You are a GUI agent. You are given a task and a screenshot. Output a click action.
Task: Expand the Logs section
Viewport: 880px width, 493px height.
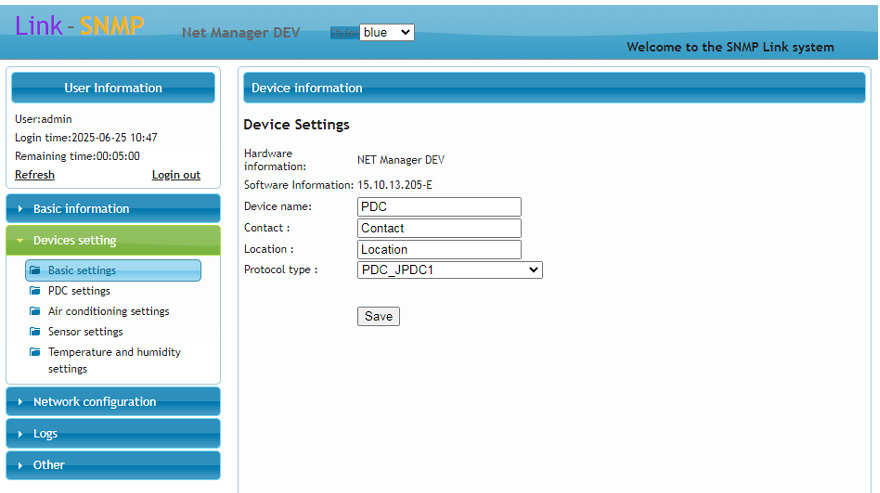(x=113, y=434)
